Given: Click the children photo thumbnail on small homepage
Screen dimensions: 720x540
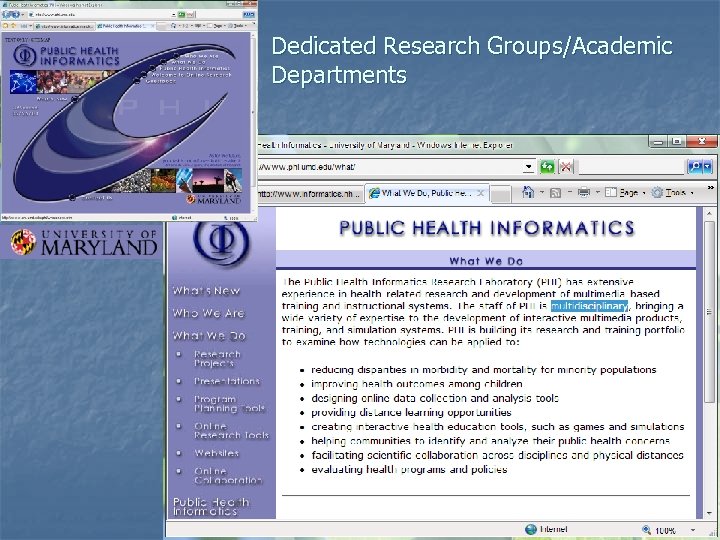Looking at the screenshot, I should click(50, 81).
